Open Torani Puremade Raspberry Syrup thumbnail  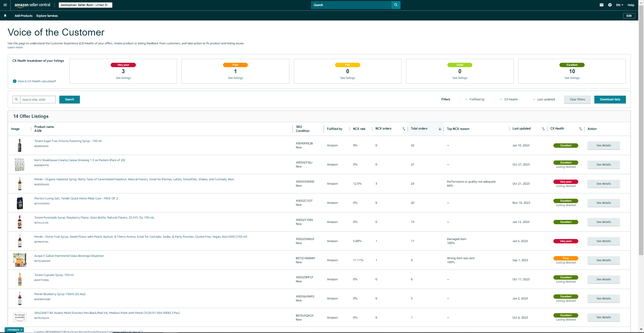[20, 222]
